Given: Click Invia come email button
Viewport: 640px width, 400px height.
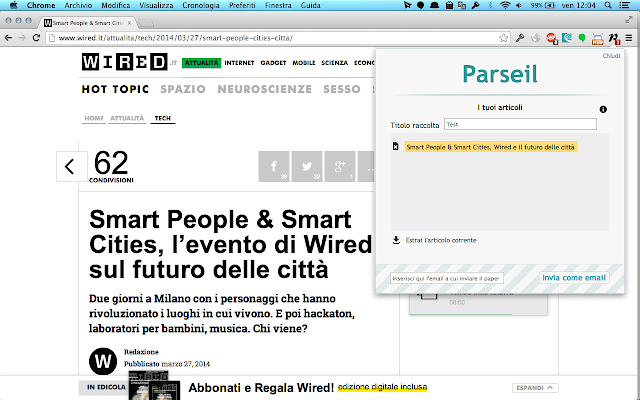Looking at the screenshot, I should (x=573, y=278).
